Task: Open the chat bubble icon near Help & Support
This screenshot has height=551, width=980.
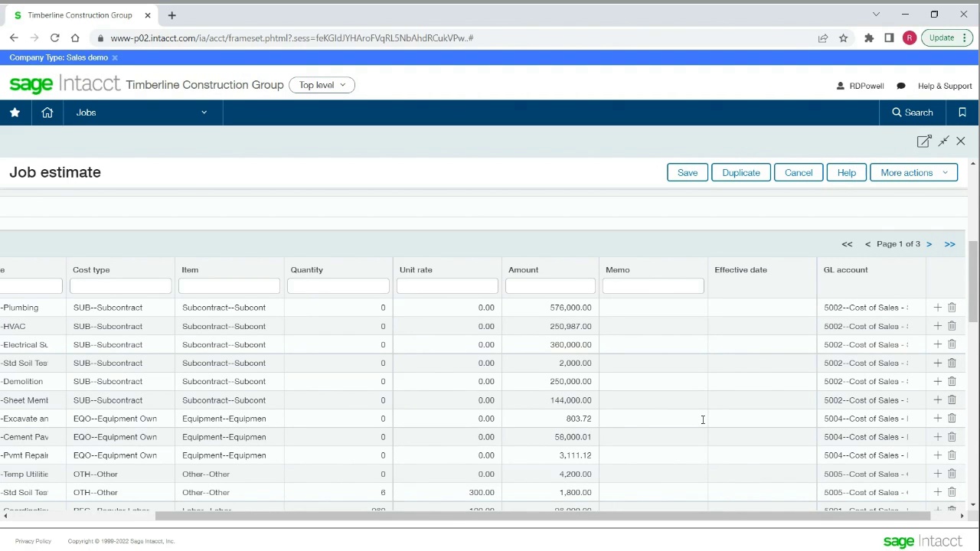Action: tap(901, 86)
